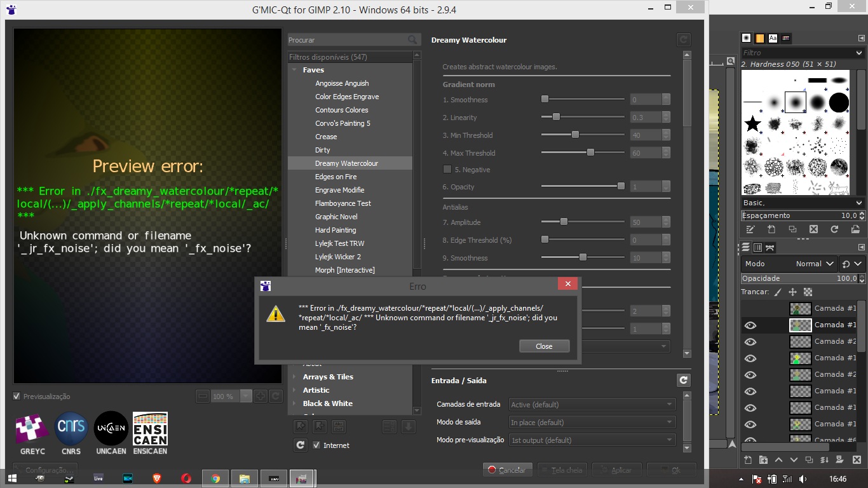Toggle eye of layer with bright yellow-green figure
Image resolution: width=868 pixels, height=488 pixels.
pos(750,358)
